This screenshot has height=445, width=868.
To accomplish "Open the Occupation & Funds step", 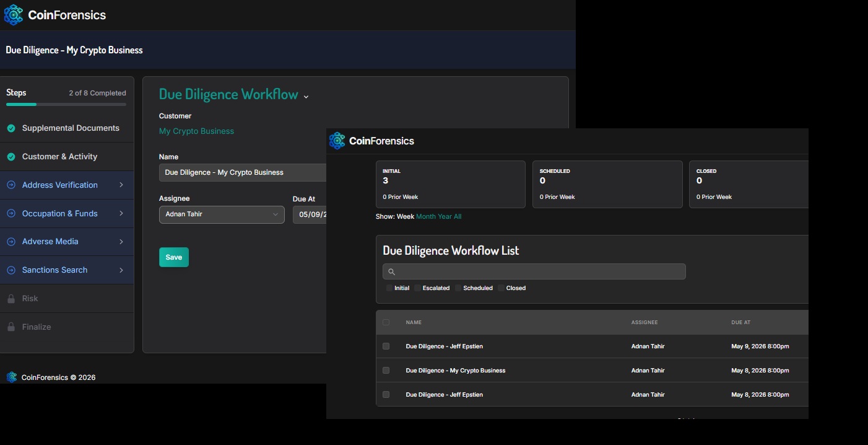I will pos(60,214).
